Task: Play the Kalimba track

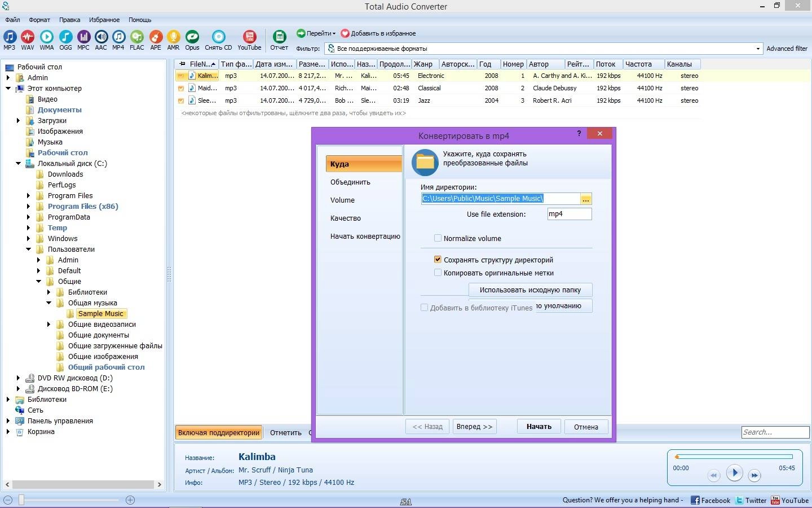Action: click(734, 473)
